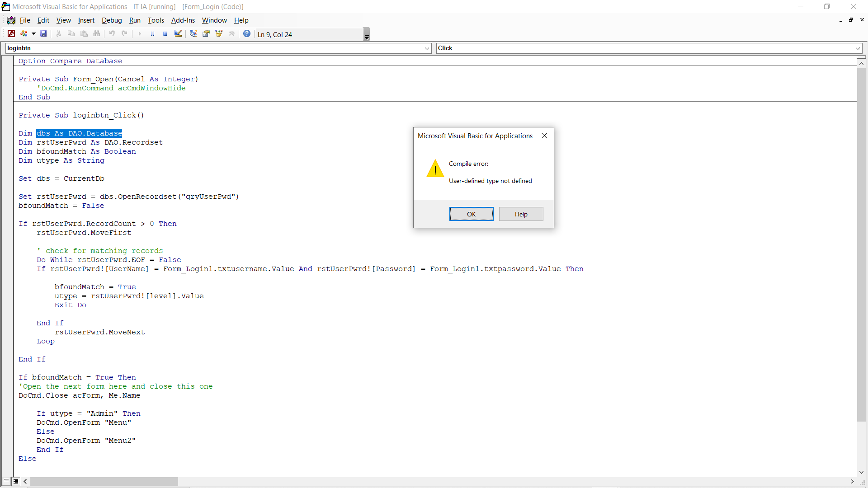Click the split bar above vertical scrollbar
Screen dimensions: 868x488
(861, 57)
